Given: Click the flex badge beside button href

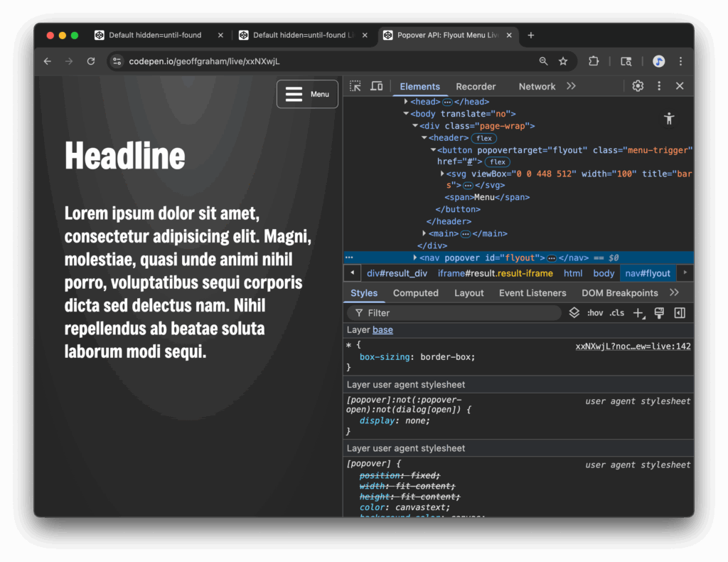Looking at the screenshot, I should click(497, 161).
